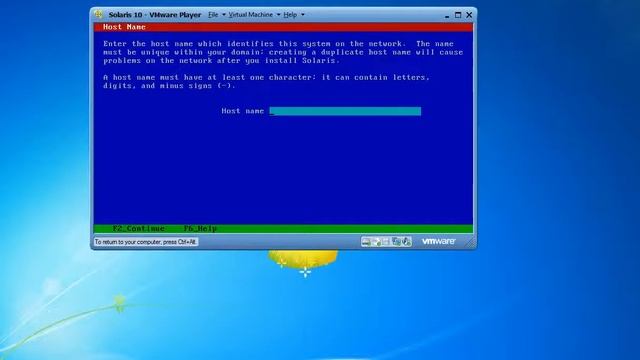Screen dimensions: 640x360
Task: Expand the File menu dropdown arrow
Action: click(224, 15)
